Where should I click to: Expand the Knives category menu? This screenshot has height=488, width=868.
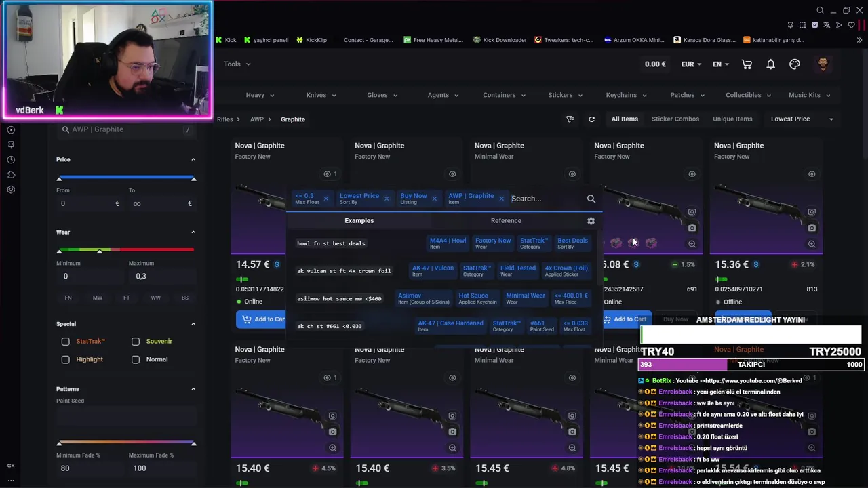320,95
